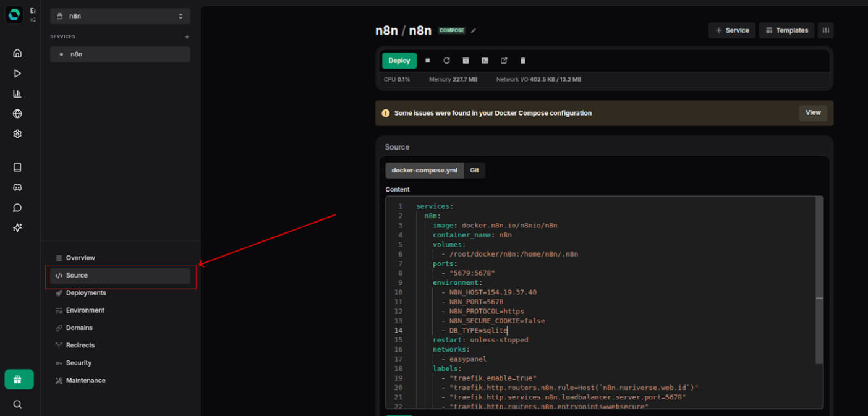Open the sliders options icon next to Templates
The height and width of the screenshot is (416, 868).
[825, 30]
